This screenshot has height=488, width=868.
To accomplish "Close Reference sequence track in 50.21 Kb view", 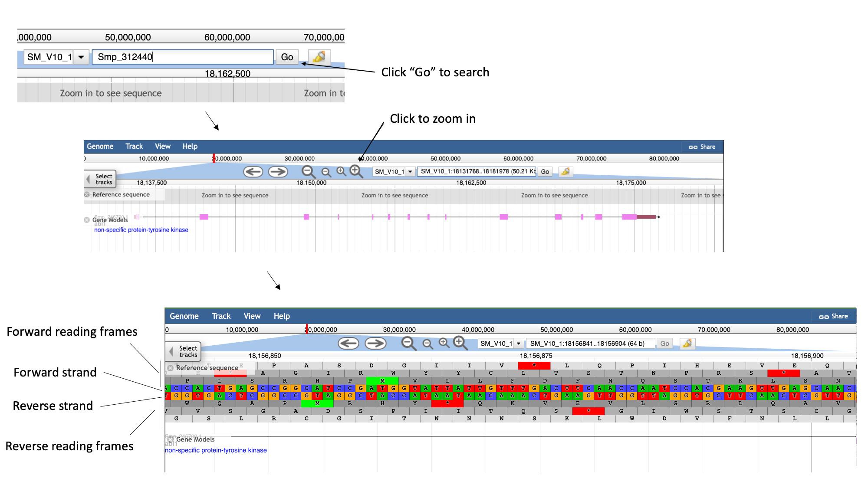I will (87, 194).
